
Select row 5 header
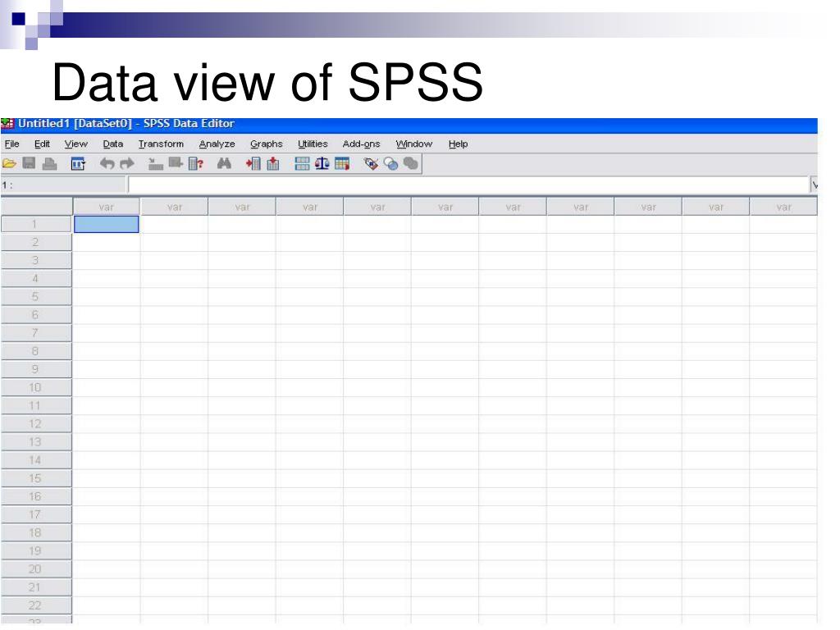[36, 297]
